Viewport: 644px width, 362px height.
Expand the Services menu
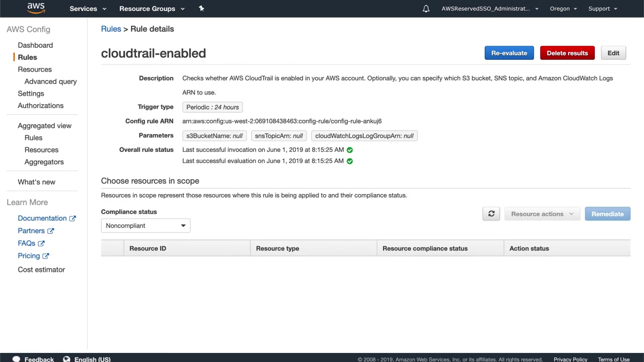click(88, 9)
